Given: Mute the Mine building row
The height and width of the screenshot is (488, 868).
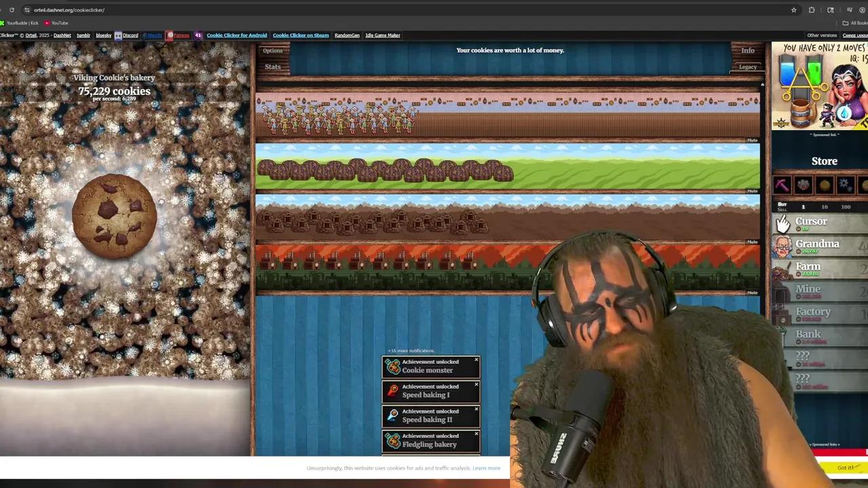Looking at the screenshot, I should pyautogui.click(x=752, y=242).
